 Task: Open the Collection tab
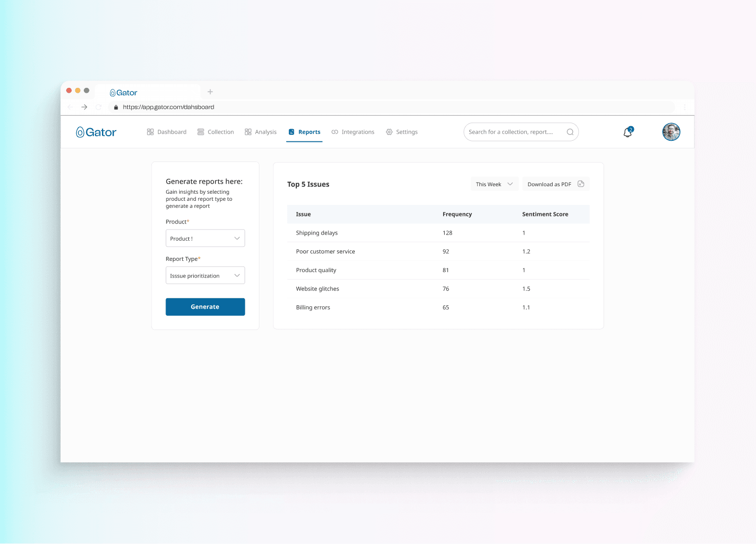(x=215, y=132)
